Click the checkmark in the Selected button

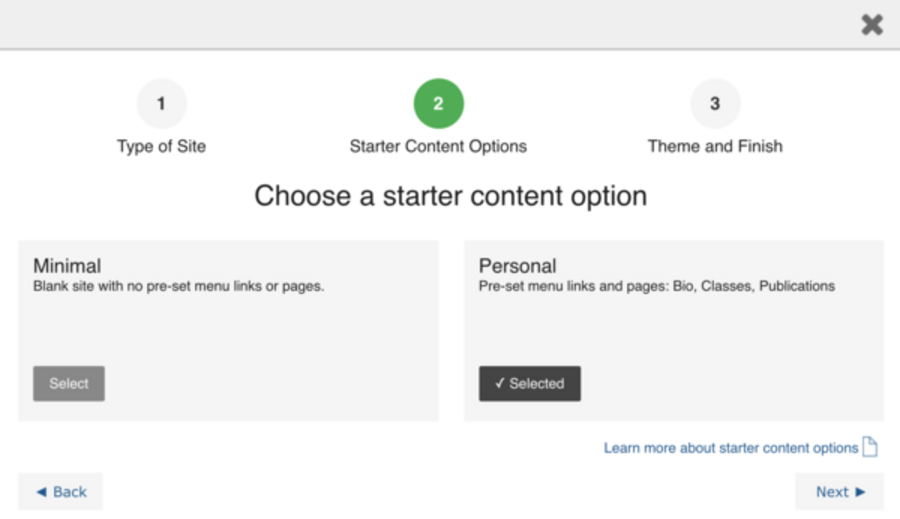click(499, 384)
